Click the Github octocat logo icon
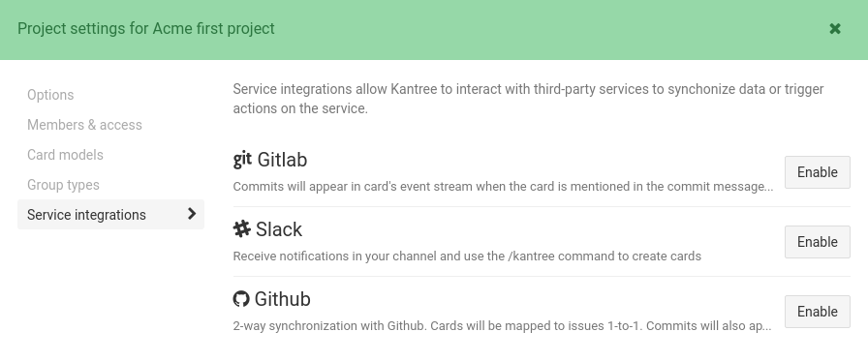Viewport: 868px width, 362px height. point(241,299)
